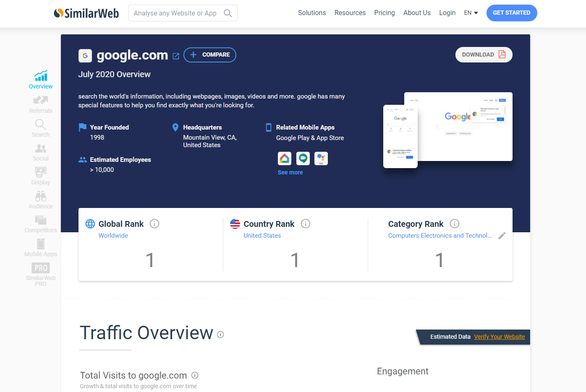Viewport: 586px width, 392px height.
Task: Open the Referrals sidebar section
Action: [x=40, y=104]
